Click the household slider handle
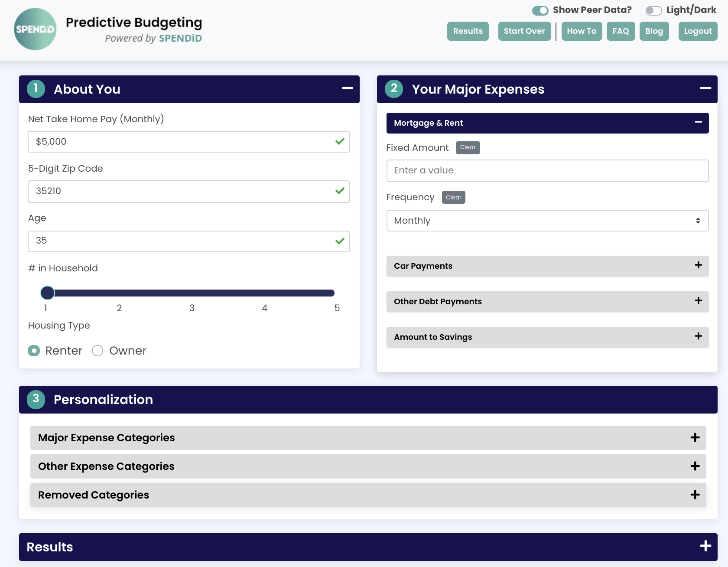The image size is (728, 567). point(48,293)
